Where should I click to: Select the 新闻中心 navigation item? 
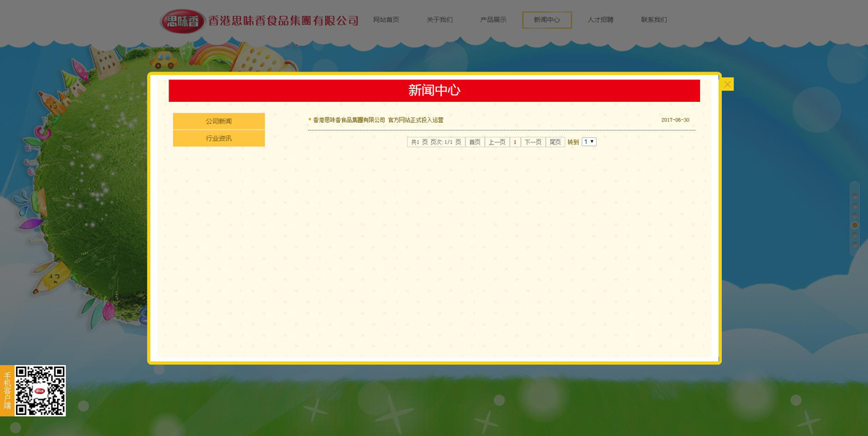[x=547, y=20]
